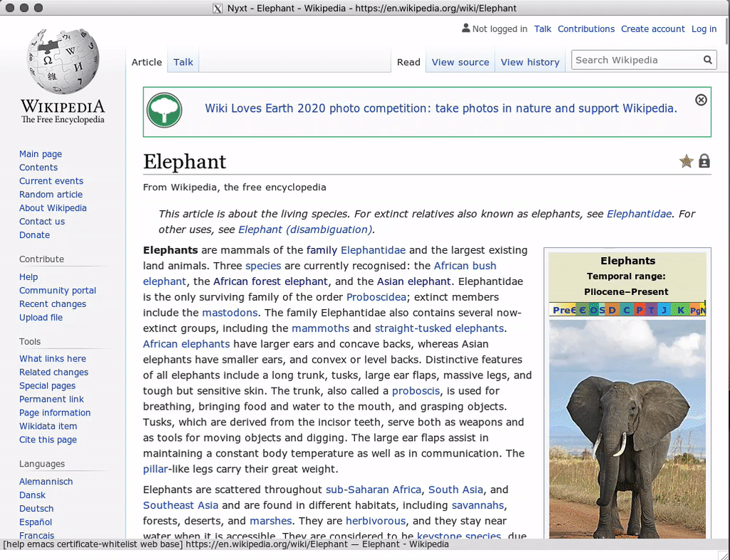Select the K period in the timeline bar

pyautogui.click(x=681, y=310)
